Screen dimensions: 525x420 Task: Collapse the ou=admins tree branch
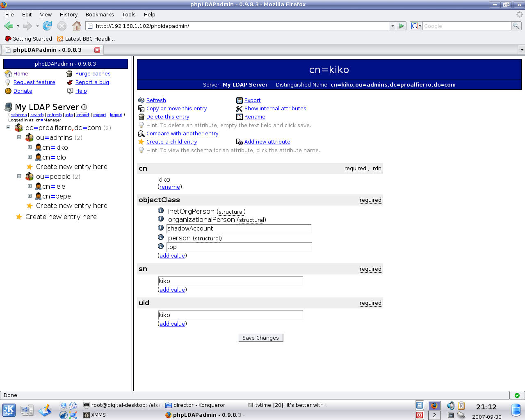[x=19, y=137]
